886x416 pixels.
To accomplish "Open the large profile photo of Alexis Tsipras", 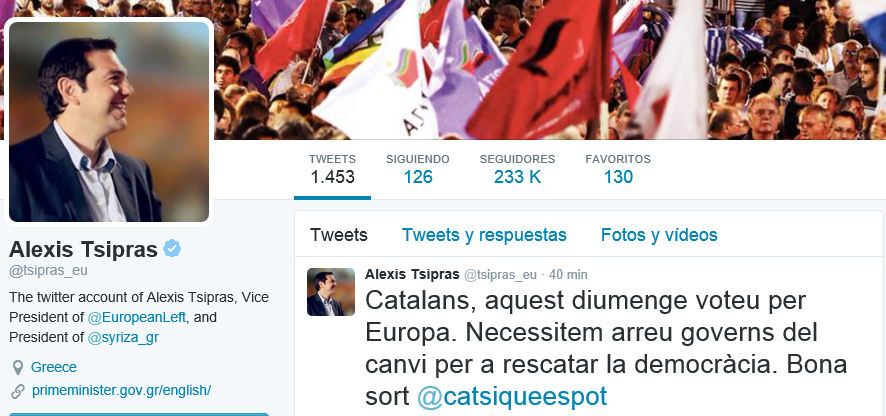I will pos(109,122).
